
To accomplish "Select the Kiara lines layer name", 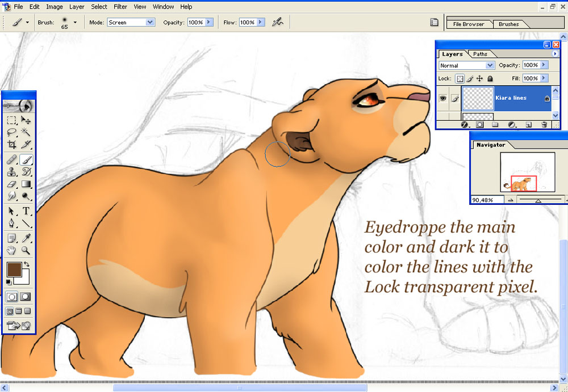I will 511,98.
